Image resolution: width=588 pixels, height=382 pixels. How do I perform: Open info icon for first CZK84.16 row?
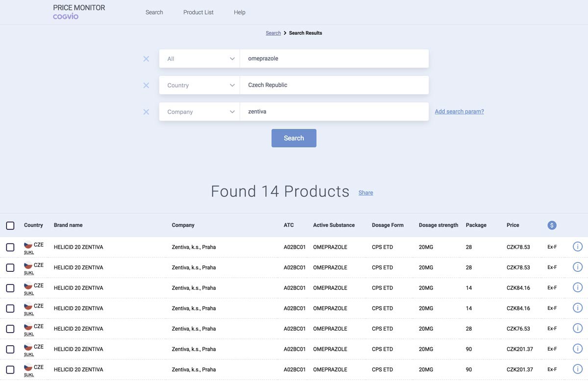578,287
